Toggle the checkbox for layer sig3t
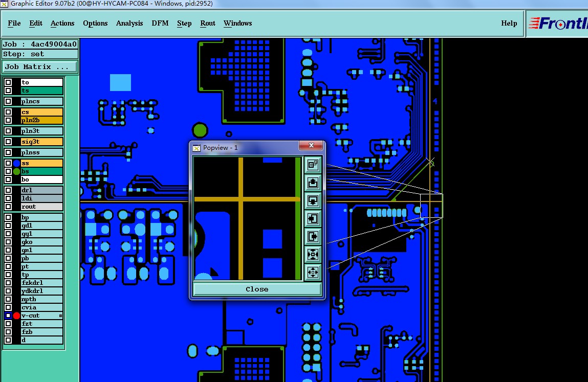Viewport: 588px width, 382px height. click(x=8, y=142)
